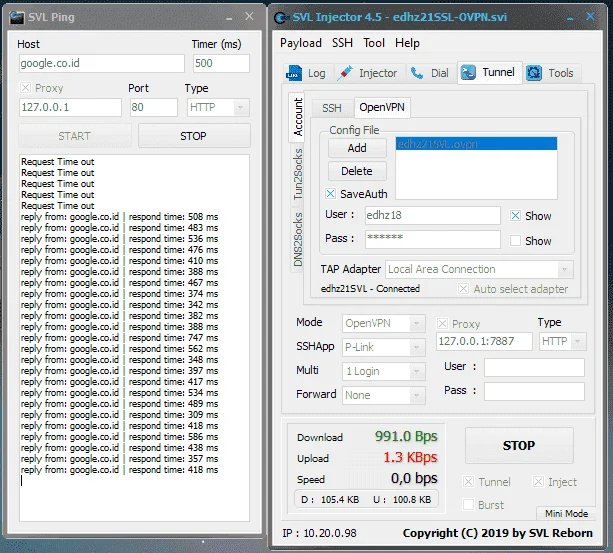Open the SSH menu
Screen dimensions: 613x553
[342, 43]
